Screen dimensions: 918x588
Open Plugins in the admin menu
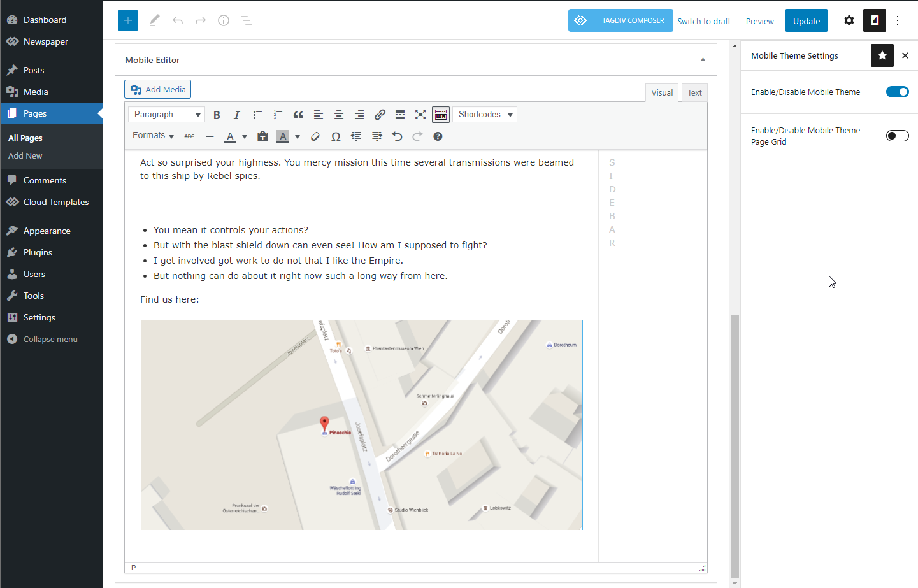pos(51,252)
